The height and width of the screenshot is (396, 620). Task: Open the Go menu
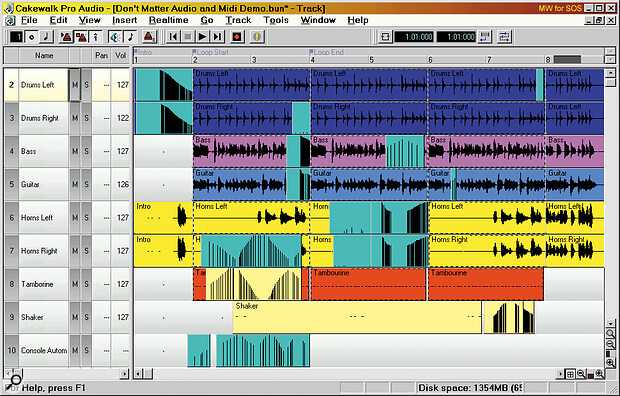click(207, 20)
